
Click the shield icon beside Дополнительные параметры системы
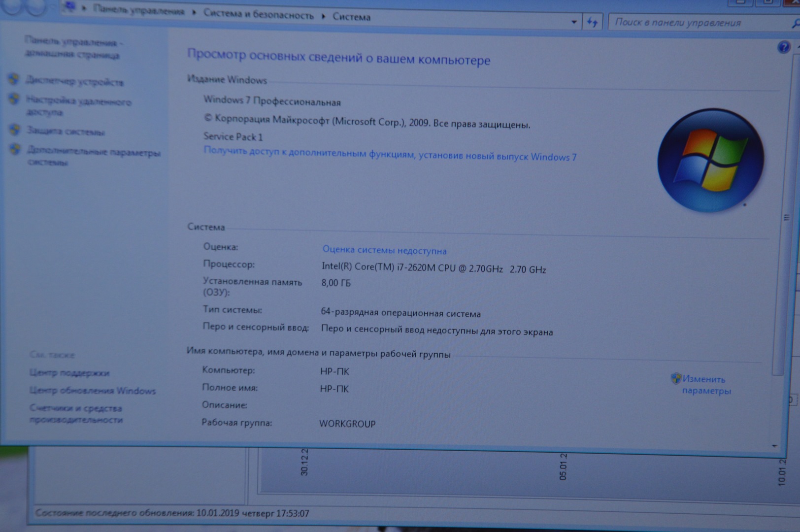click(x=15, y=149)
